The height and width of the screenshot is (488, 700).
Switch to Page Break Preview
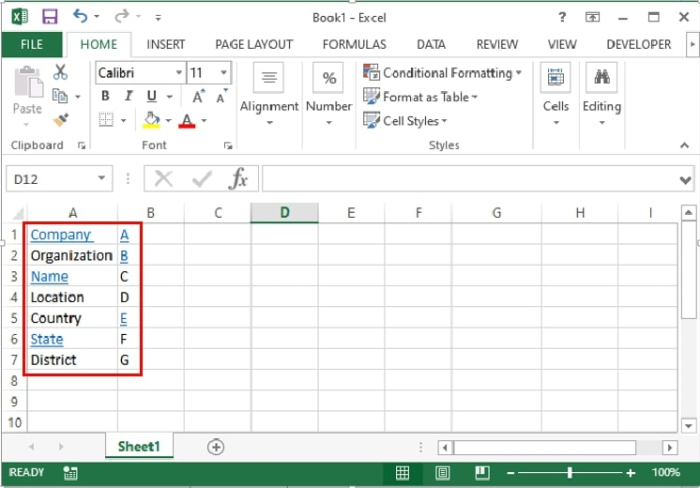(x=482, y=472)
